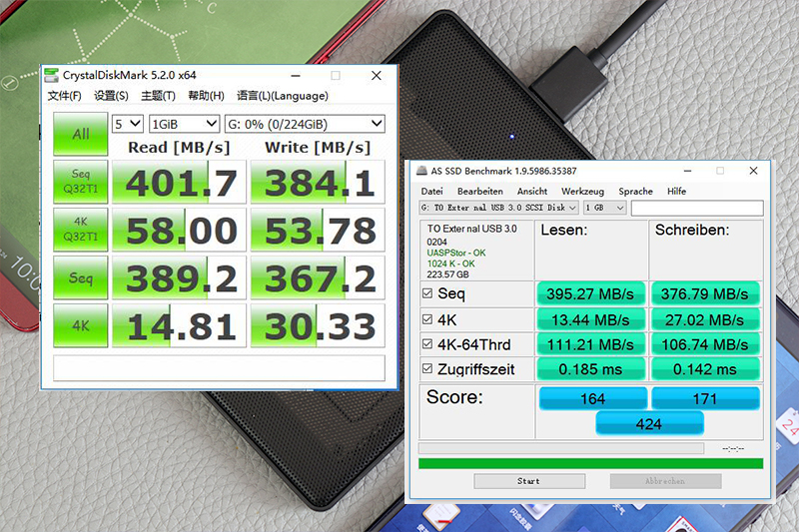Open the 帮助(H) menu in CrystalDiskMark
The image size is (799, 532).
click(x=206, y=96)
